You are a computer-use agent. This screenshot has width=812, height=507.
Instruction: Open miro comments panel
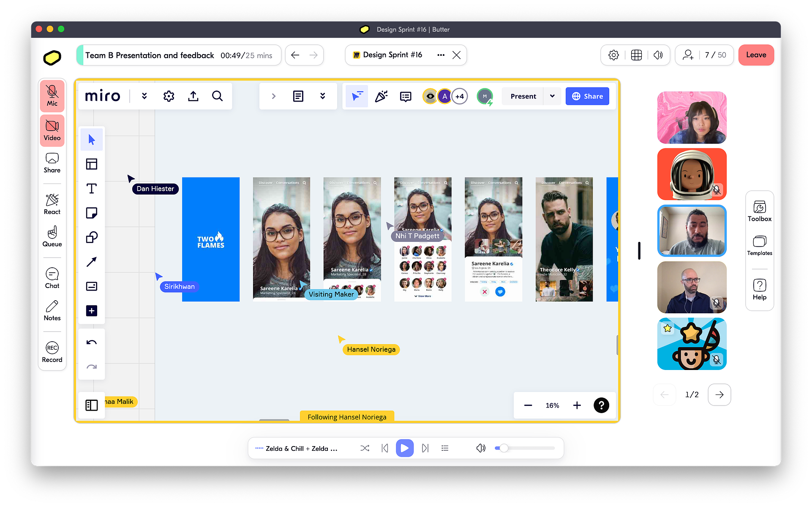tap(405, 96)
